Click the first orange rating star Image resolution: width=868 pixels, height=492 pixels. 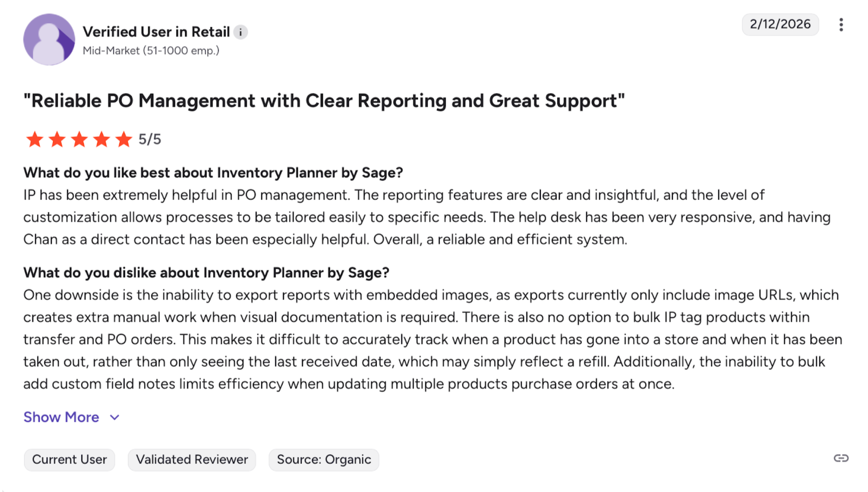35,139
